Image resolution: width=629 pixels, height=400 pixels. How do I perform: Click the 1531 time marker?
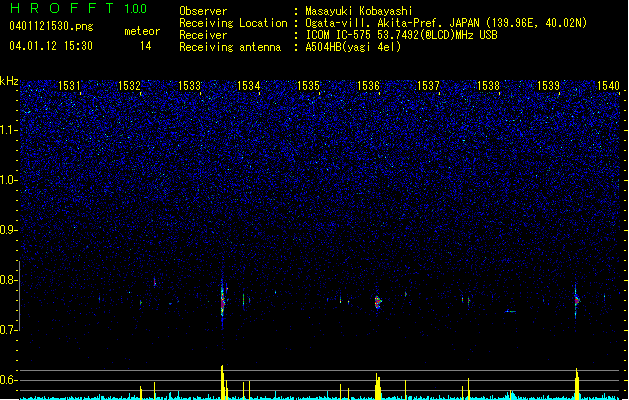click(x=69, y=86)
